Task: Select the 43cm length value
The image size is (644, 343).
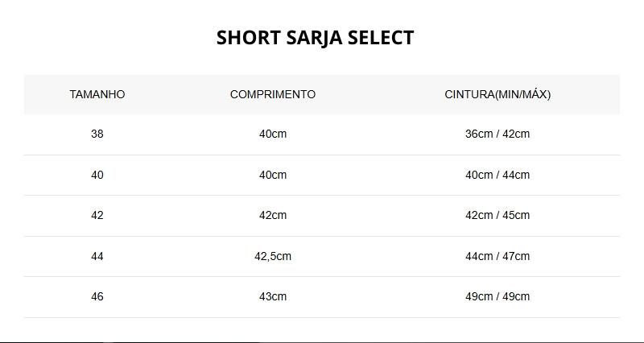Action: 273,296
